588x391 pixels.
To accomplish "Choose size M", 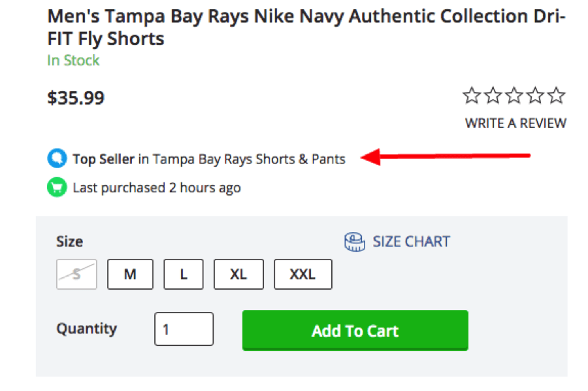I will click(x=130, y=275).
